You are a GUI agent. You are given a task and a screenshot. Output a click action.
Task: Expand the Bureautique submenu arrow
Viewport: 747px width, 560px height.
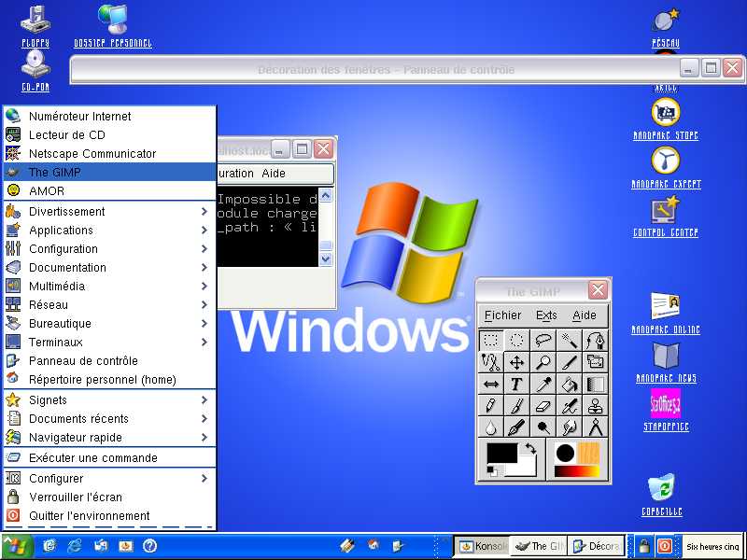204,323
